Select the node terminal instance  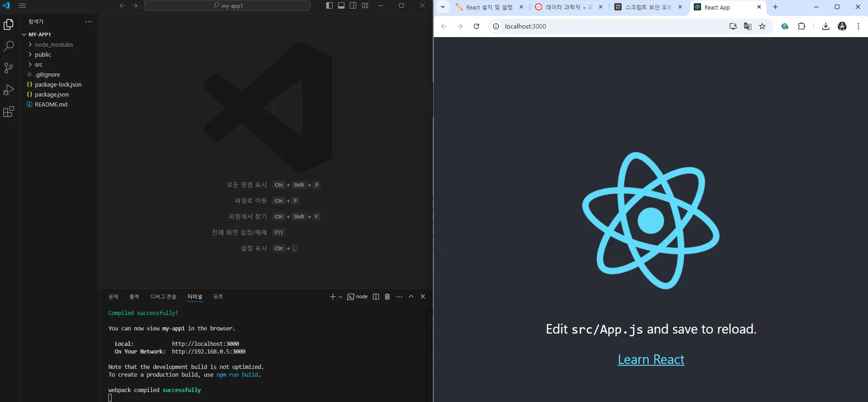[x=358, y=296]
